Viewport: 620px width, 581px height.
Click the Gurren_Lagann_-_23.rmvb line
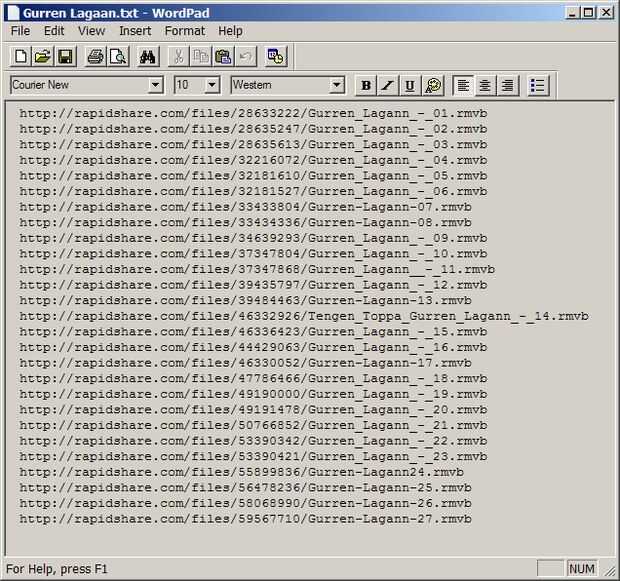pyautogui.click(x=253, y=457)
